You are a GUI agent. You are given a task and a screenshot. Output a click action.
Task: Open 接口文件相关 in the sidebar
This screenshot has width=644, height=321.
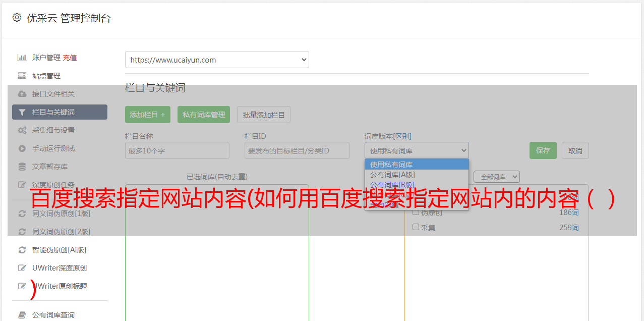pyautogui.click(x=53, y=94)
